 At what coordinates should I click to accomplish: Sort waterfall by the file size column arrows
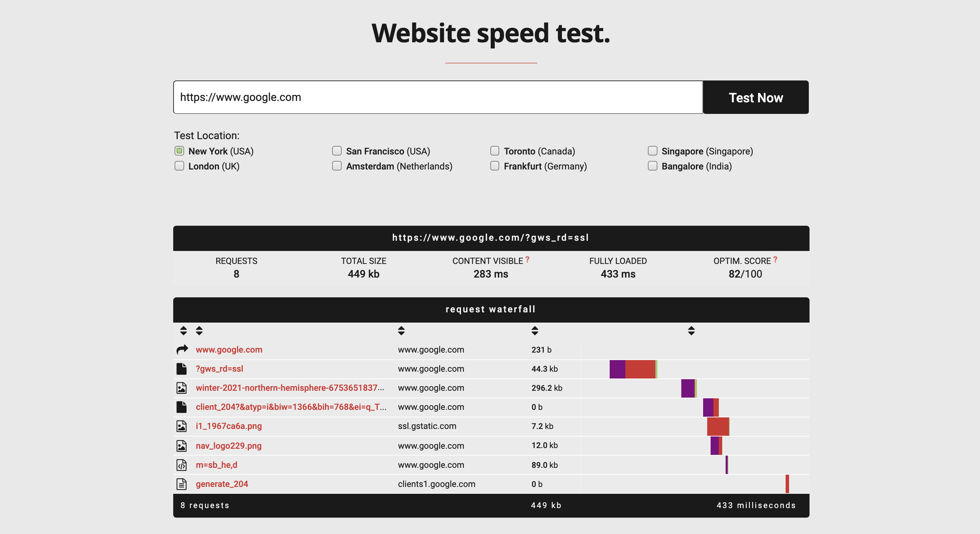pos(535,330)
